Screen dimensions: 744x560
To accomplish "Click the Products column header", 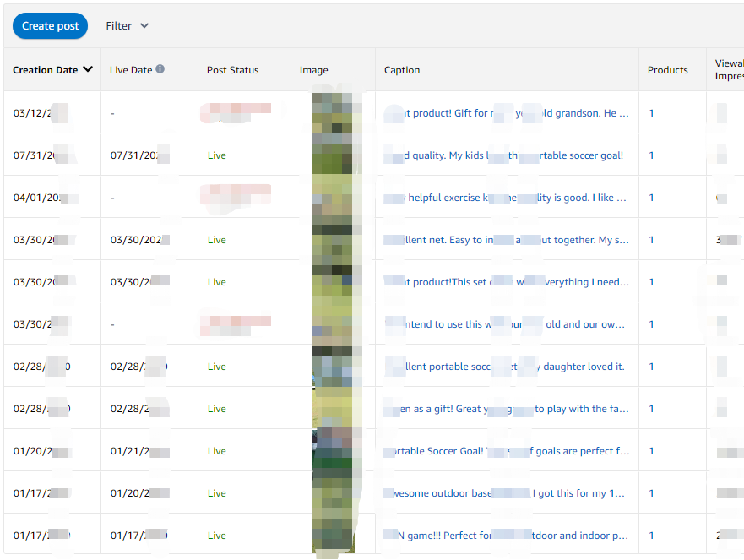I will 667,70.
